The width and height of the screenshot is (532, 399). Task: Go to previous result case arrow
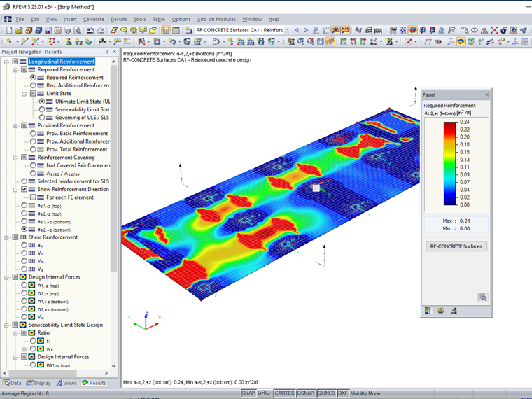[297, 30]
